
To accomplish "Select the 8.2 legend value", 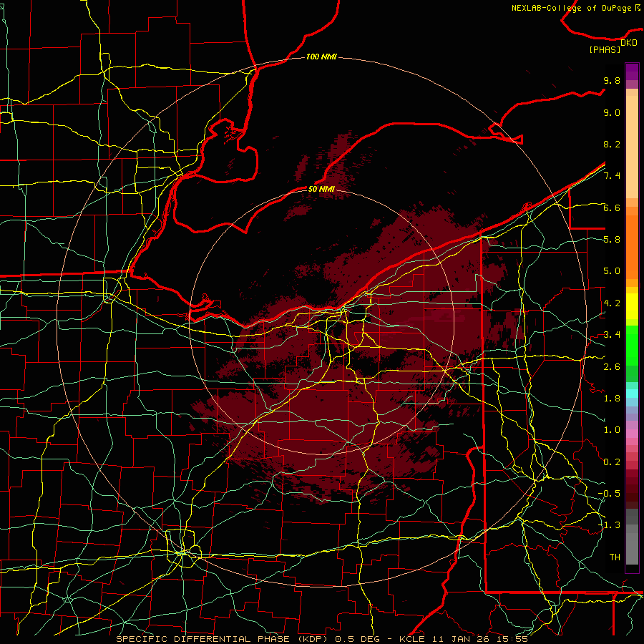I will click(612, 144).
